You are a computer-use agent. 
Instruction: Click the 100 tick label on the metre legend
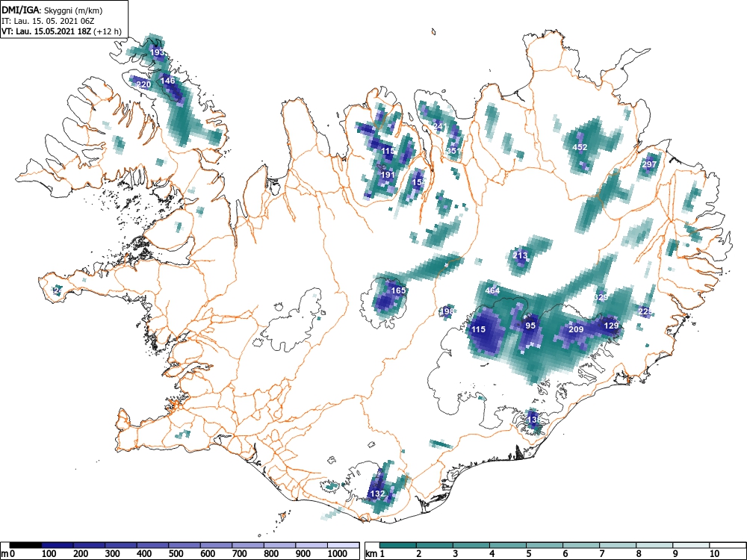pos(49,554)
